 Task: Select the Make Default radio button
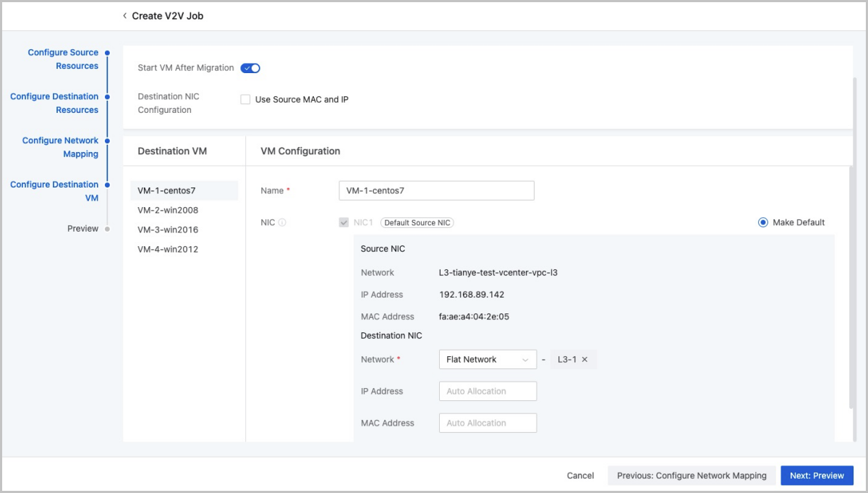tap(762, 222)
